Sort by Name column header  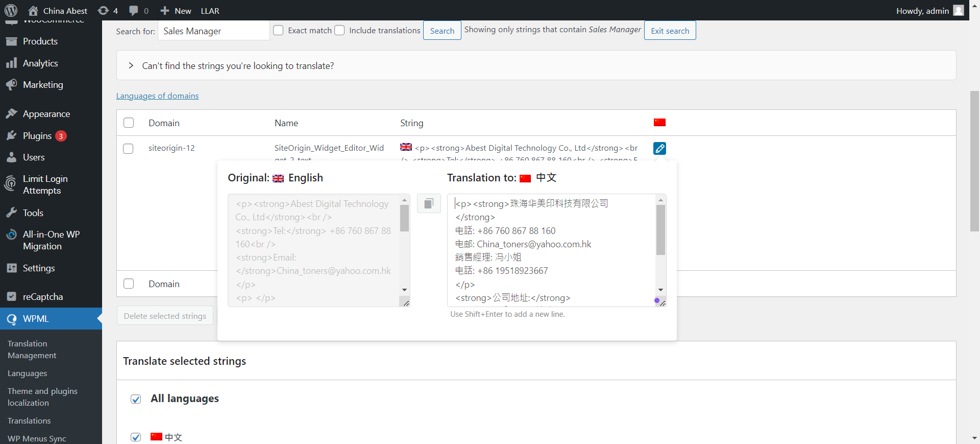286,123
